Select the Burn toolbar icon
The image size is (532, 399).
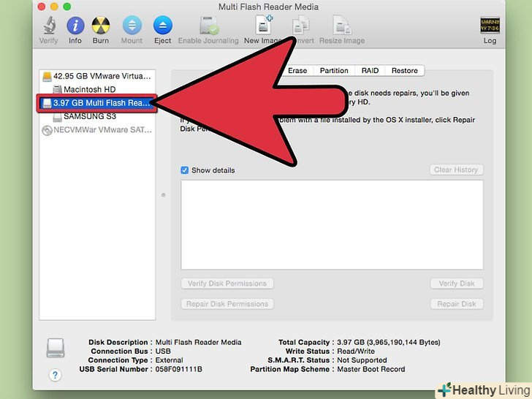click(101, 26)
